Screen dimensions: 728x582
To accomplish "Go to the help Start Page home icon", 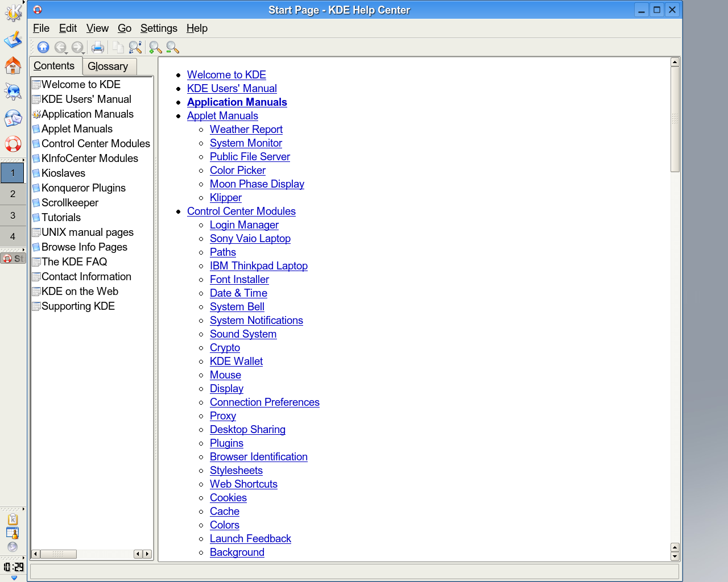I will (x=43, y=47).
